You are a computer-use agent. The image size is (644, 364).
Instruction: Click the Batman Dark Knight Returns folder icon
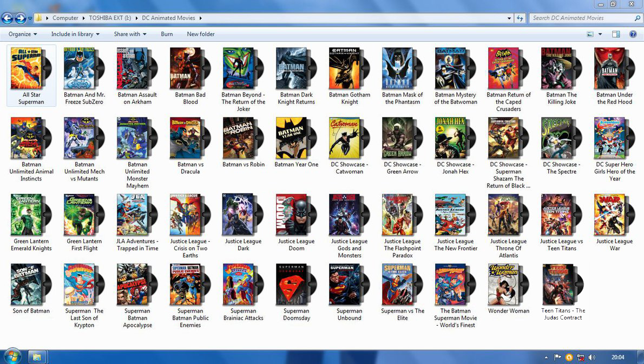295,68
